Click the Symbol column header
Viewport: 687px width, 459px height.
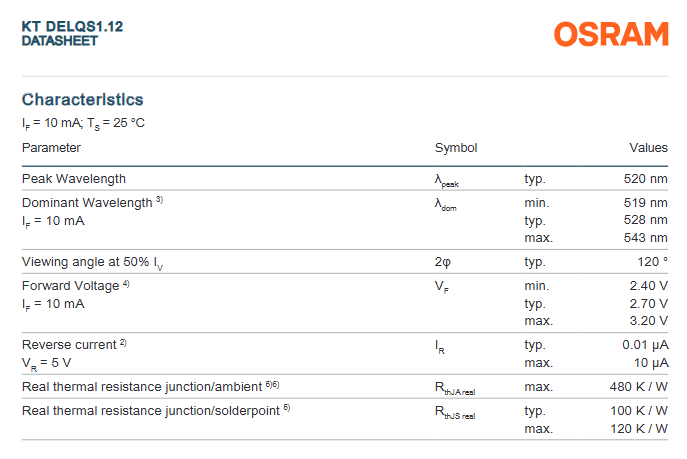coord(455,147)
